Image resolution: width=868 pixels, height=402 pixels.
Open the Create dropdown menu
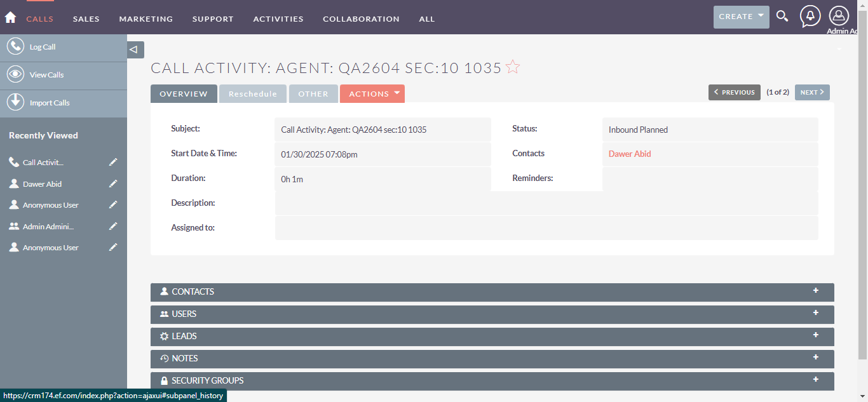pyautogui.click(x=741, y=17)
